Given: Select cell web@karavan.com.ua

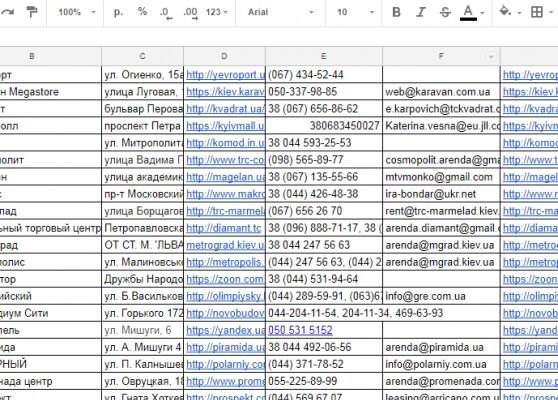Looking at the screenshot, I should click(441, 92).
